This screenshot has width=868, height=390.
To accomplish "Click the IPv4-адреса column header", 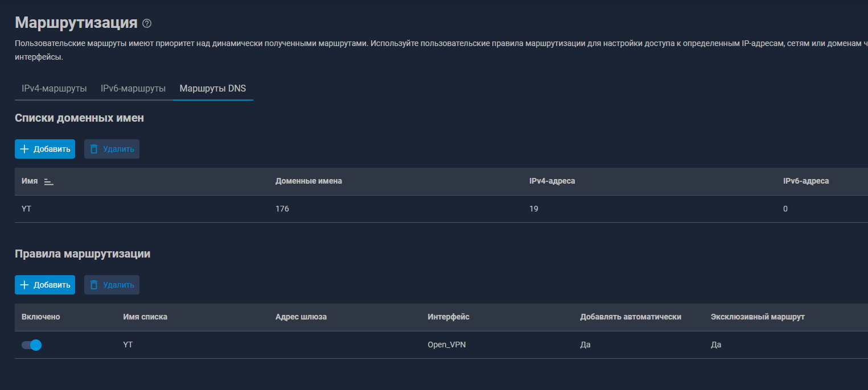I will (552, 181).
